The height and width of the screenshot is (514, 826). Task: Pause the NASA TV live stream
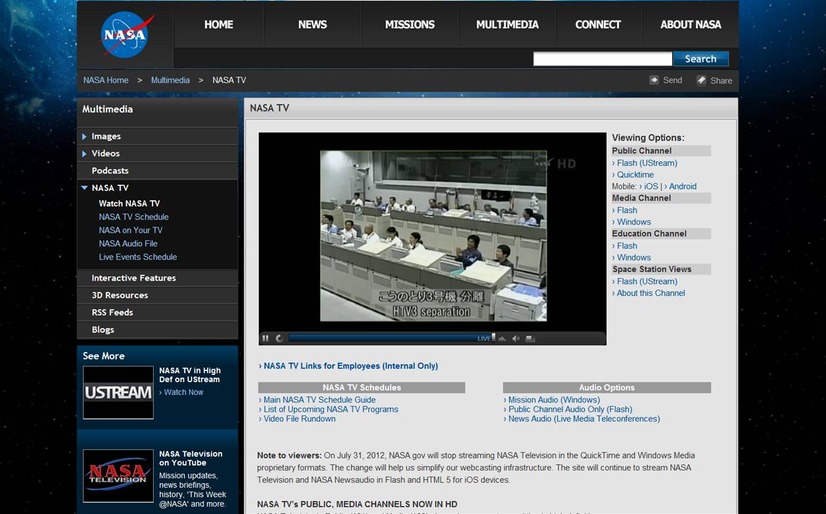point(266,339)
